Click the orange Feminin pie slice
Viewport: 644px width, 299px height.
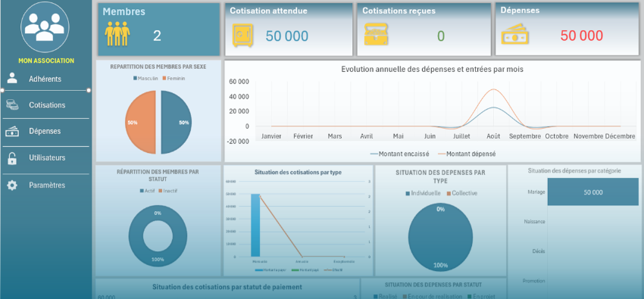coord(140,123)
